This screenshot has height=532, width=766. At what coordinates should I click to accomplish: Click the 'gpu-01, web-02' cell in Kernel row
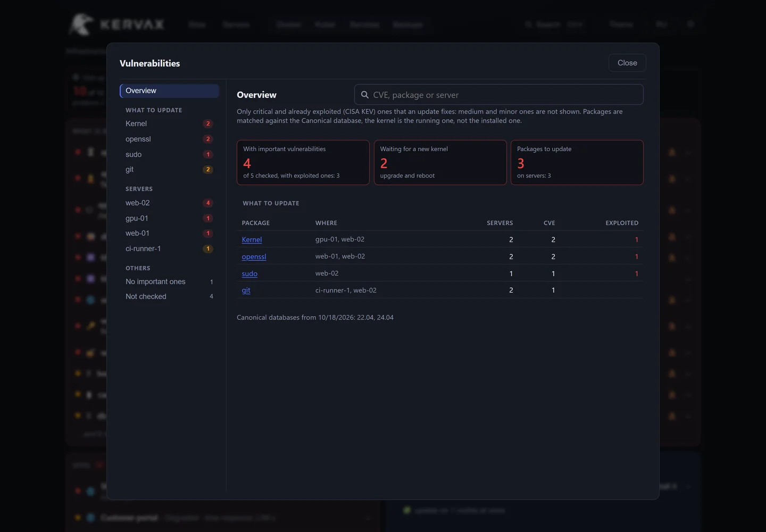(x=340, y=239)
